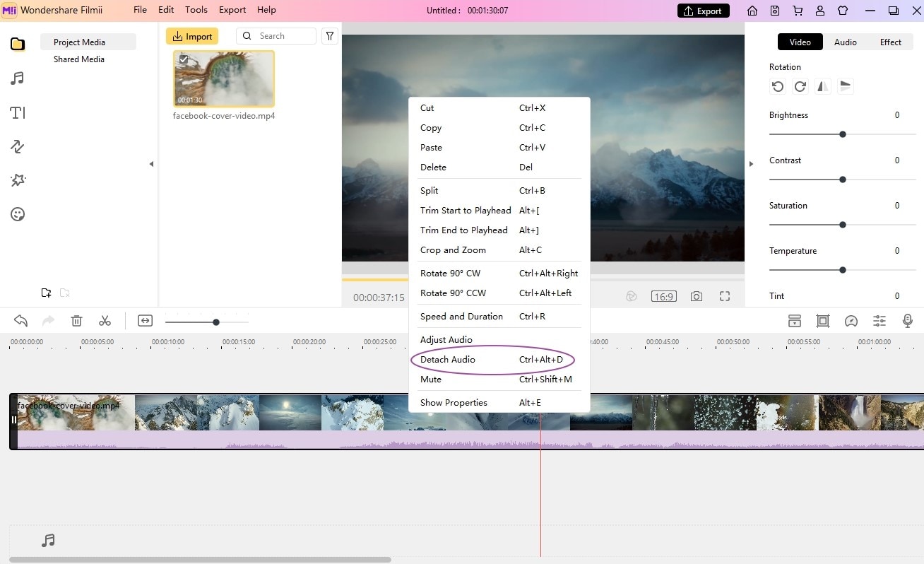Viewport: 924px width, 564px height.
Task: Open the user account icon
Action: (820, 11)
